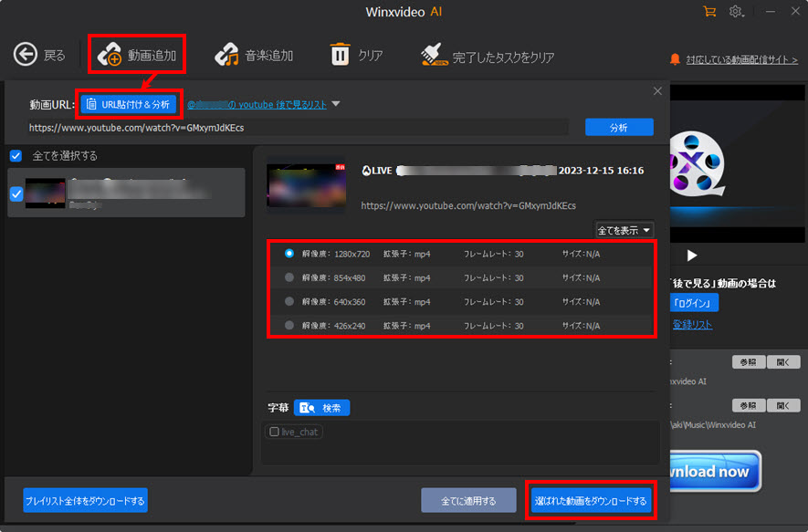Click URL貼付け＆分析 button
Screen dimensions: 808x532
pyautogui.click(x=129, y=104)
